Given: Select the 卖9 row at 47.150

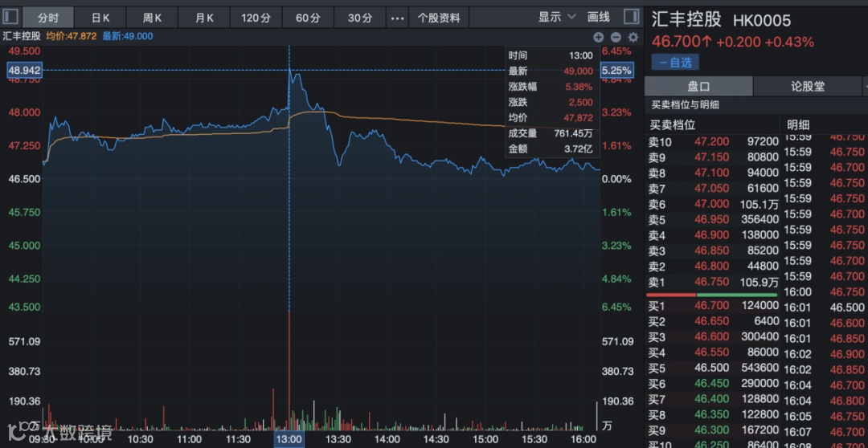Looking at the screenshot, I should point(712,157).
